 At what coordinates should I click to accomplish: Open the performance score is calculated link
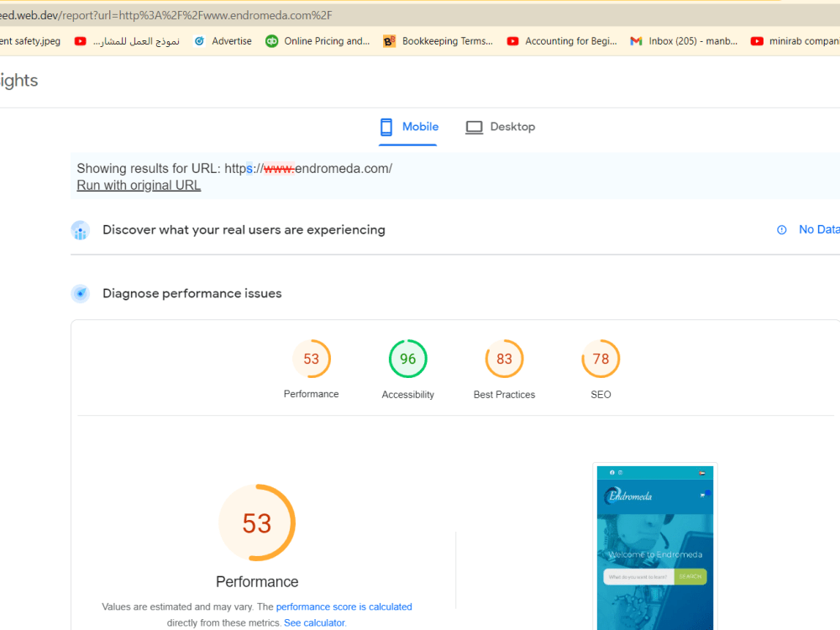coord(344,606)
